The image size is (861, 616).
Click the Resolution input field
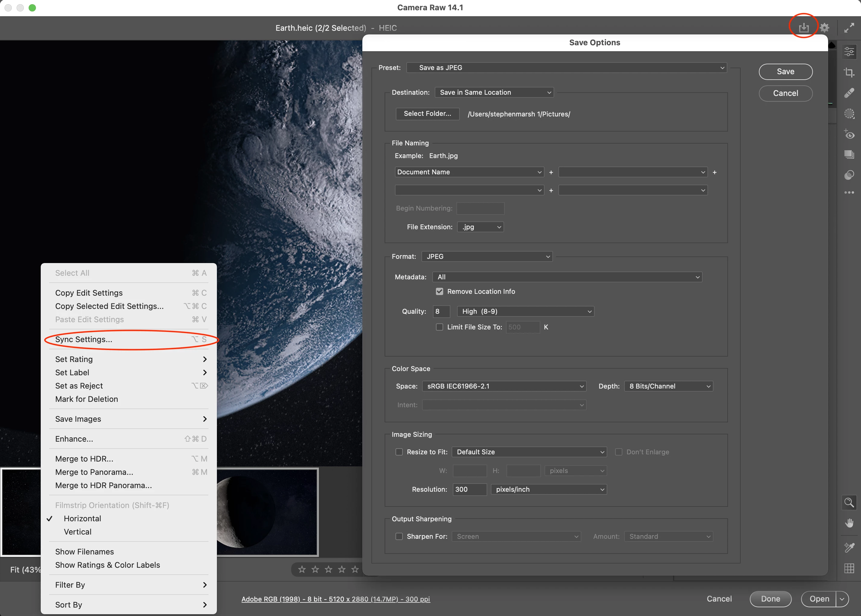tap(469, 489)
